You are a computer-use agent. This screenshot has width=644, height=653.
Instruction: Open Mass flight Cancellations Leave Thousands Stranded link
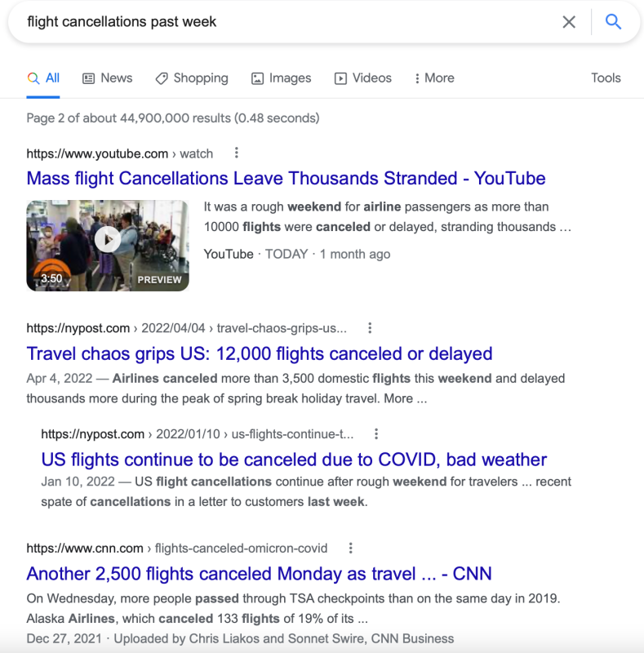(x=286, y=178)
